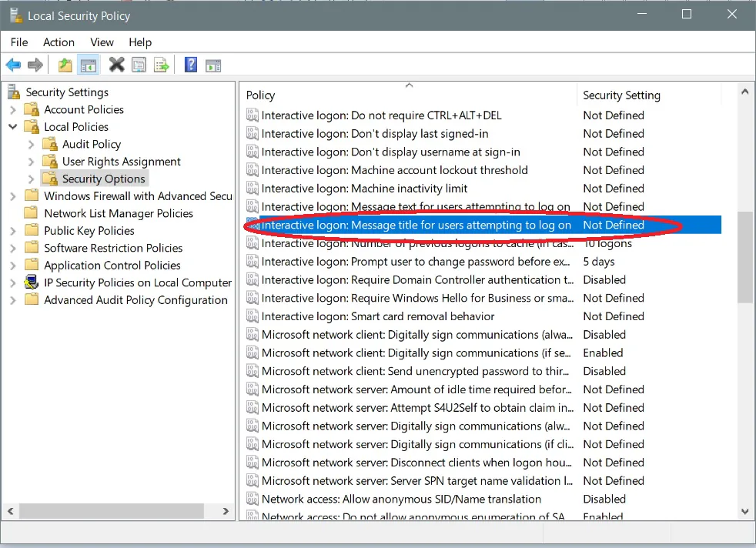The image size is (756, 548).
Task: Open the Action menu
Action: click(59, 42)
